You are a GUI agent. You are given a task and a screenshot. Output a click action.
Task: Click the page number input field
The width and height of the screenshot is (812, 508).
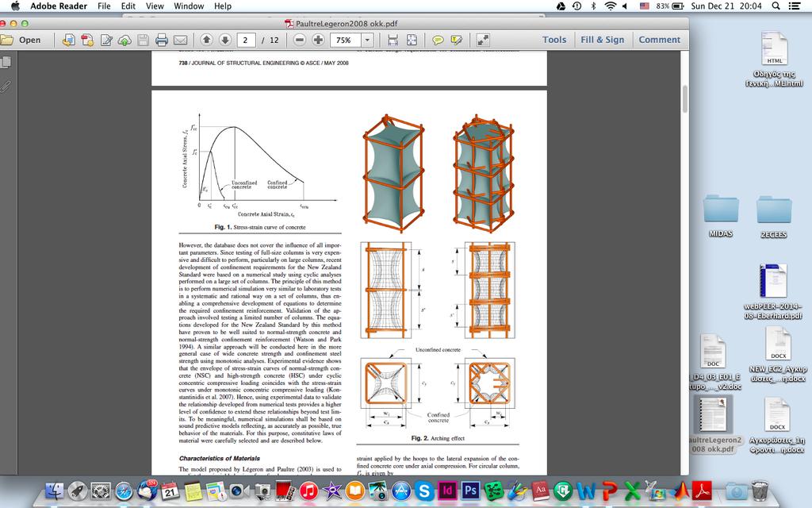pos(246,40)
